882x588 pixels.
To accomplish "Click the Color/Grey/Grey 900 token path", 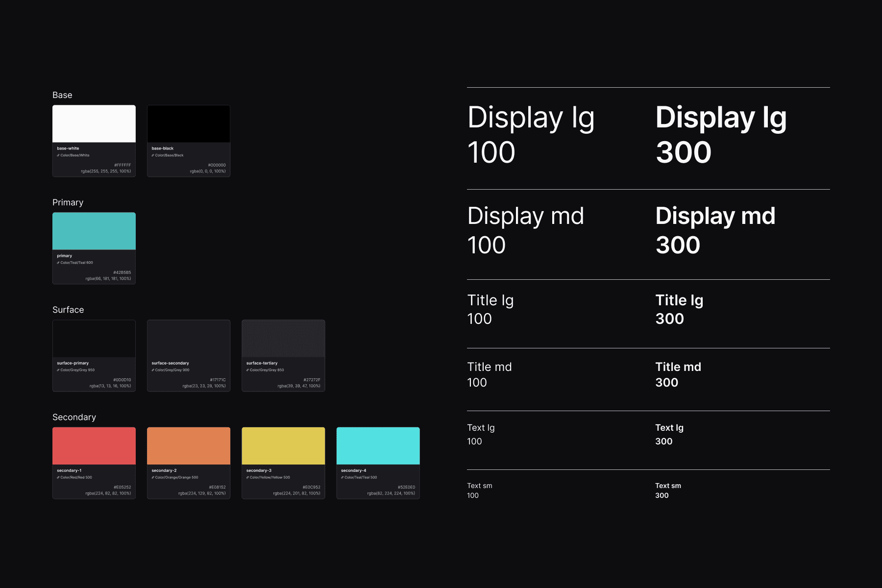I will pos(172,370).
